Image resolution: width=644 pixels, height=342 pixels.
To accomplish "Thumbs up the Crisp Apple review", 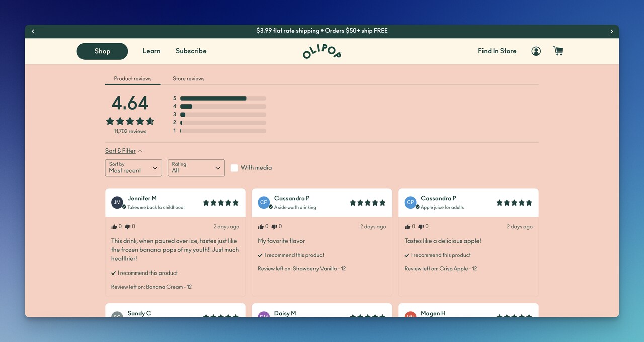I will click(x=408, y=227).
